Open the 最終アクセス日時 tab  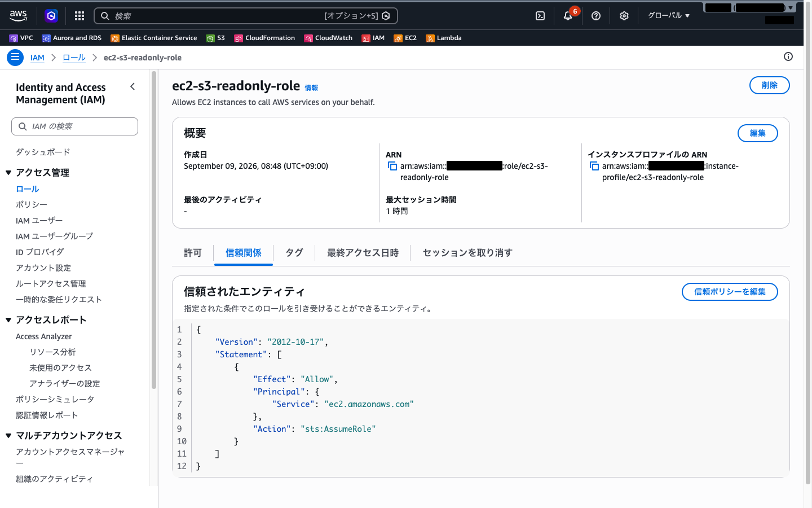363,253
